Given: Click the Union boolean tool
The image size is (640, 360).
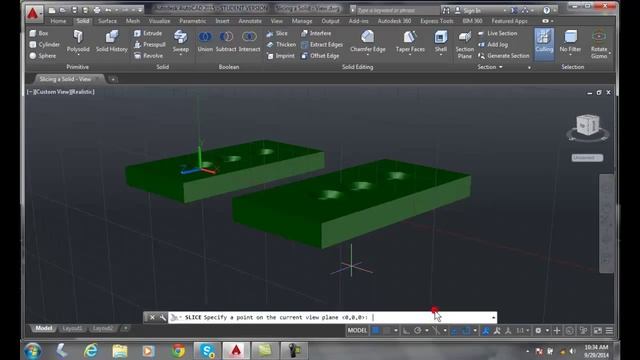Looking at the screenshot, I should (x=205, y=42).
